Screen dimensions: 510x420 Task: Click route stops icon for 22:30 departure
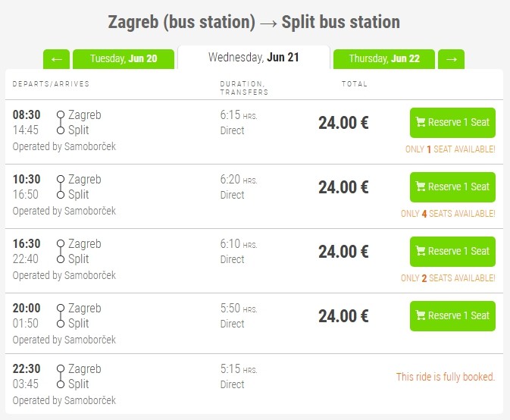point(61,377)
